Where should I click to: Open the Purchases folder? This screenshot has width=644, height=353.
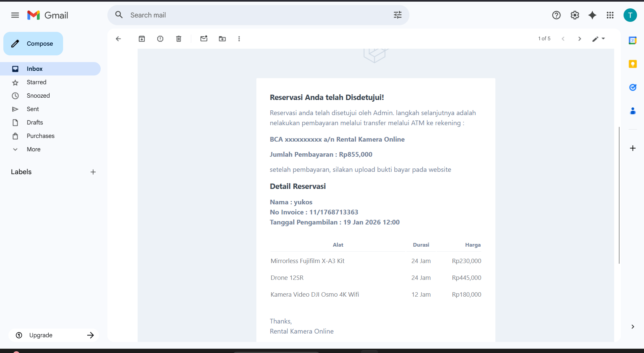pyautogui.click(x=50, y=136)
